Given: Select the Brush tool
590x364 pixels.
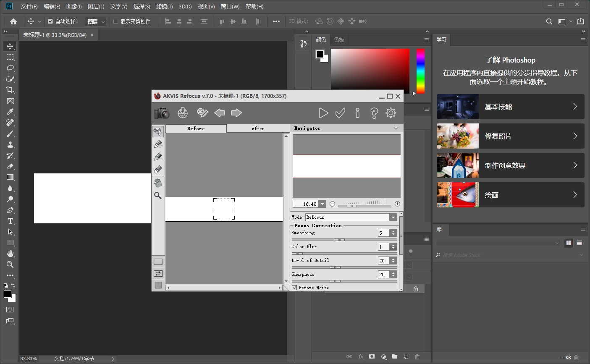Looking at the screenshot, I should [10, 134].
